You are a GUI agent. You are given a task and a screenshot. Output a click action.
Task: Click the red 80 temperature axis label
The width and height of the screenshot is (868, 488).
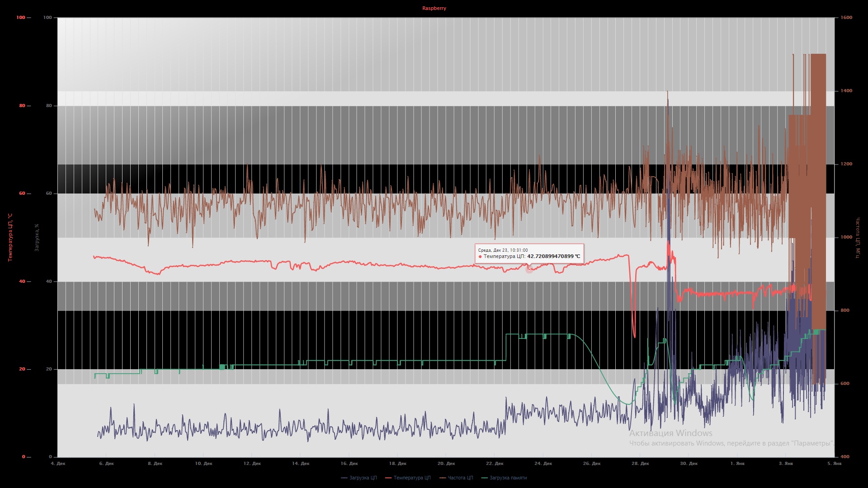(x=22, y=106)
